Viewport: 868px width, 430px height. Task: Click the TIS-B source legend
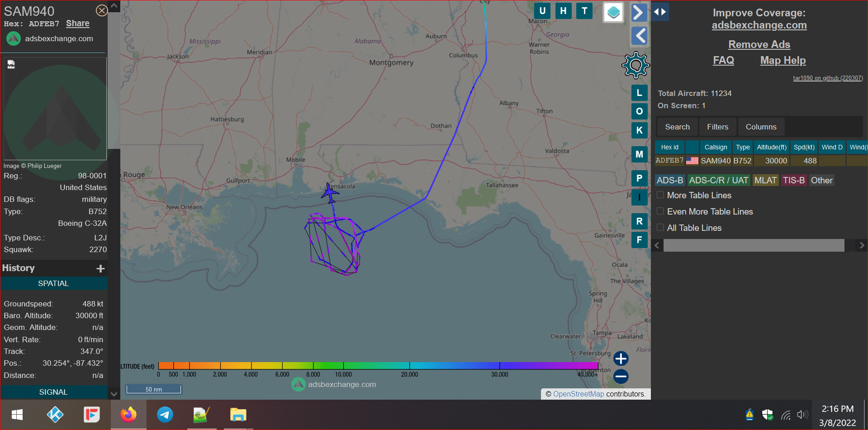[x=794, y=180]
